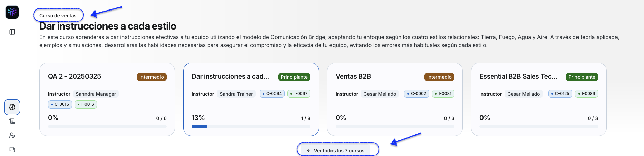This screenshot has height=156, width=644.
Task: Click the user edit icon in sidebar
Action: [12, 136]
